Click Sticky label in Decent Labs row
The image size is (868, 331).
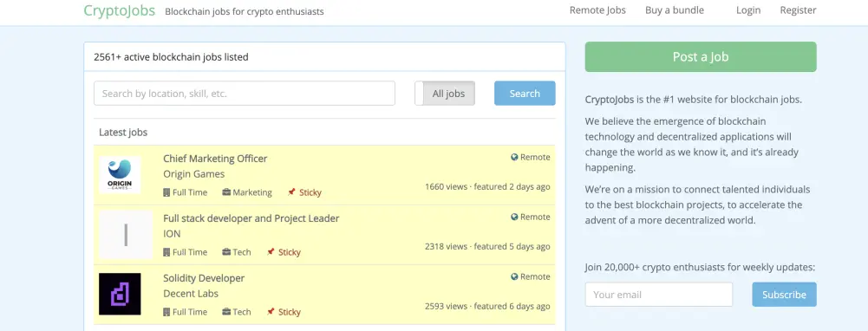coord(290,312)
